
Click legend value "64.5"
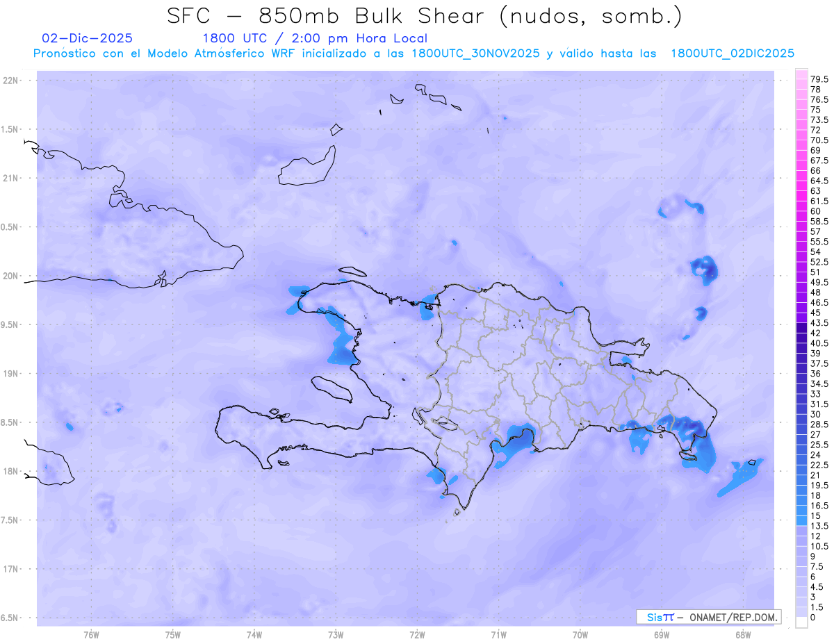(x=819, y=181)
